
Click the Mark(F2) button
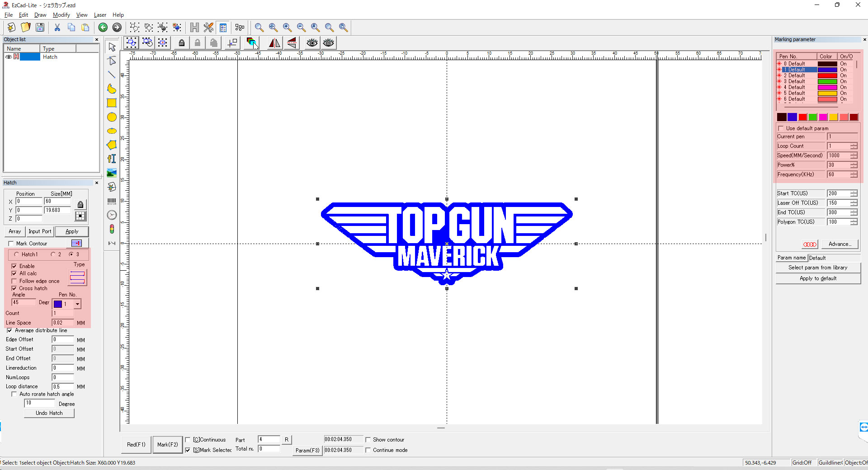[x=168, y=445]
